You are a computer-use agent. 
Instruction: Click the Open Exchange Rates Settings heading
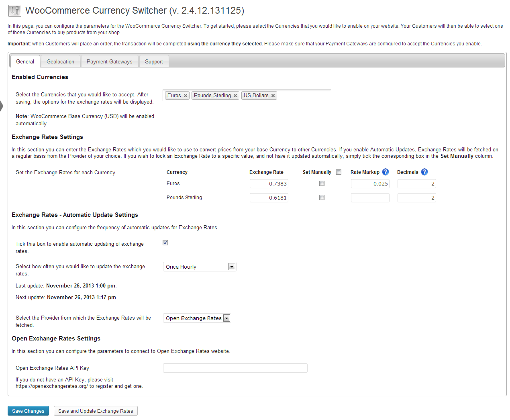(56, 338)
